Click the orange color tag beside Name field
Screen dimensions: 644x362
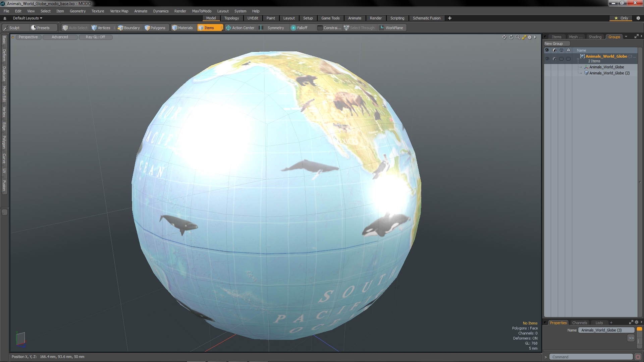click(639, 329)
